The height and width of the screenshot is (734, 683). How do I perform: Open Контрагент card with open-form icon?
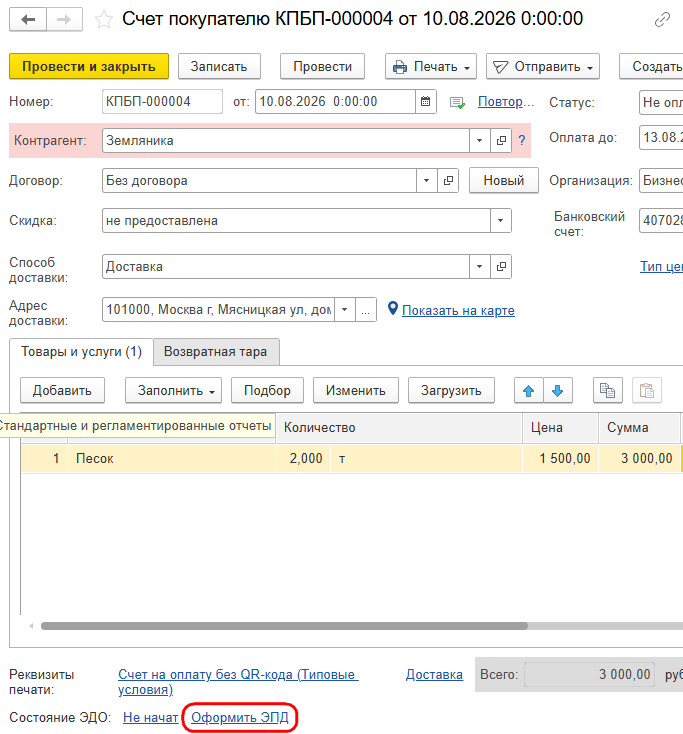point(501,140)
